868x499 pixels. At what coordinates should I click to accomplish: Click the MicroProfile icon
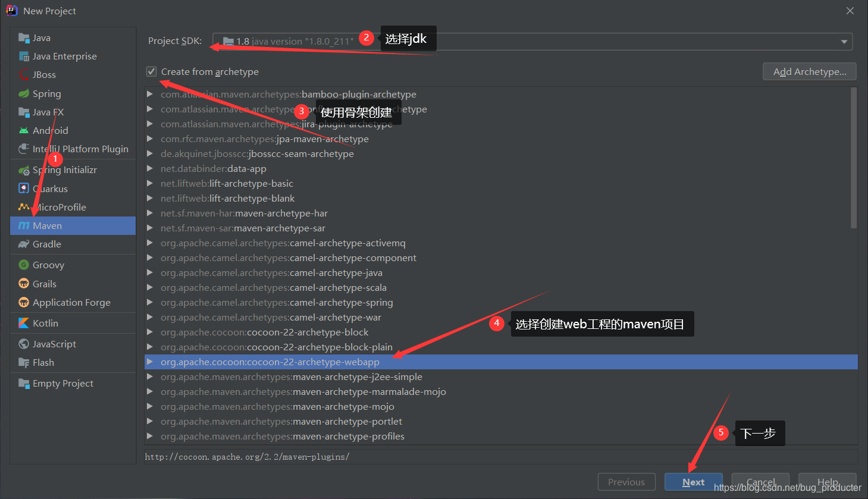tap(24, 207)
